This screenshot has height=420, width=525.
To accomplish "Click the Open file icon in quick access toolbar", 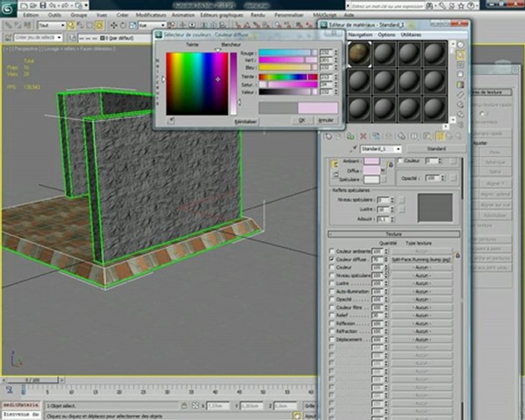I will click(x=33, y=5).
